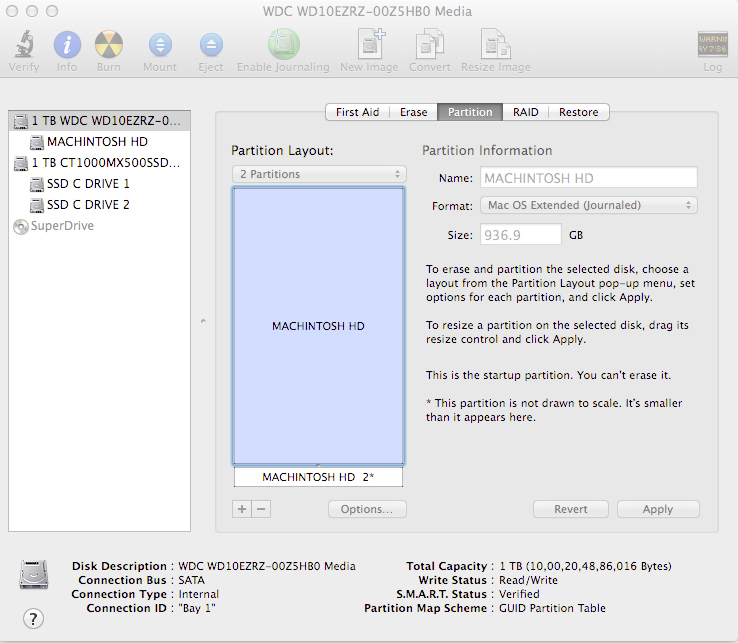The width and height of the screenshot is (738, 643).
Task: Select the 1 TB WDC WD10EZRZ disk
Action: click(x=99, y=121)
